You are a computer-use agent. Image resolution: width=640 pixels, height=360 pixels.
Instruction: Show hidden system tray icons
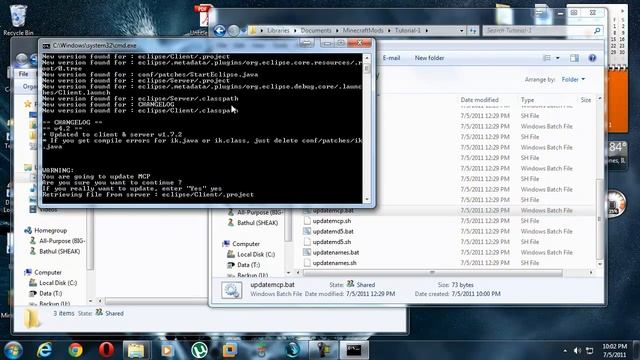565,351
